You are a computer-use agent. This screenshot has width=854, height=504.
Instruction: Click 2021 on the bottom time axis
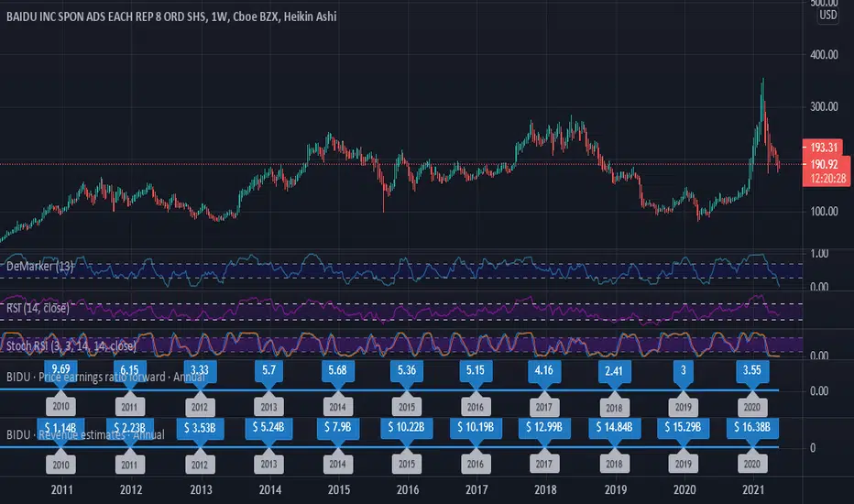(x=753, y=489)
